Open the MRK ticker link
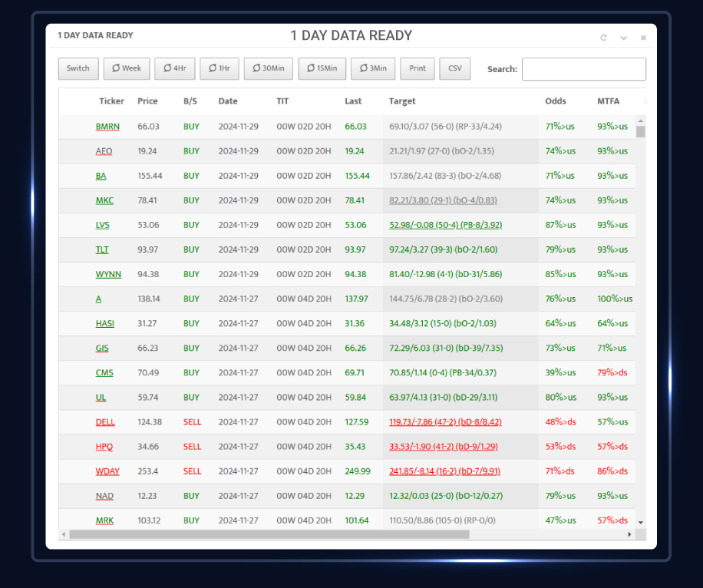This screenshot has width=703, height=588. pos(104,520)
